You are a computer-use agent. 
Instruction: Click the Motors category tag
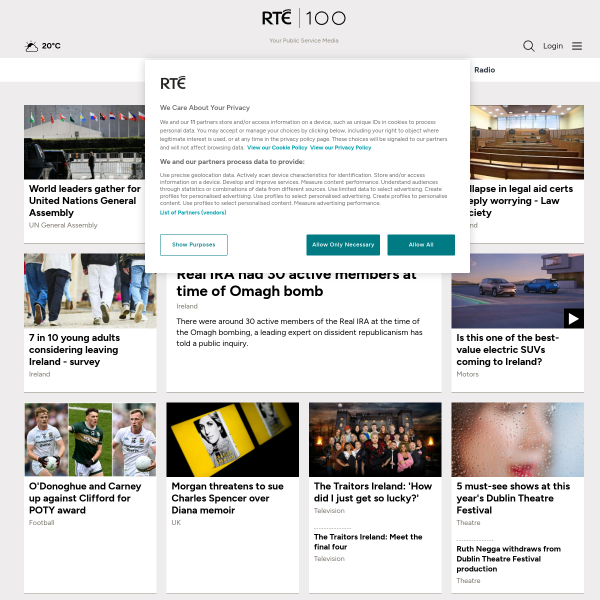(x=467, y=374)
